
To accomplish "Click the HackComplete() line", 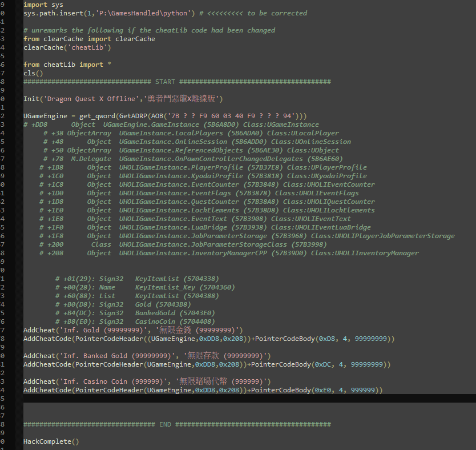I will [x=51, y=441].
